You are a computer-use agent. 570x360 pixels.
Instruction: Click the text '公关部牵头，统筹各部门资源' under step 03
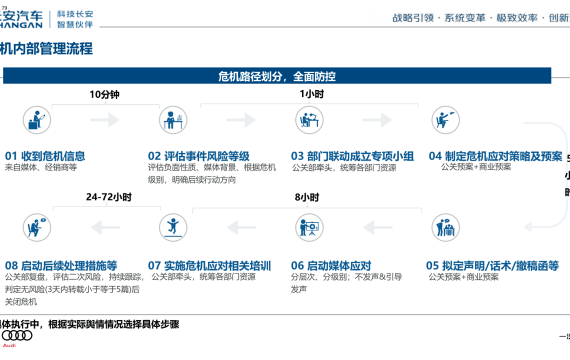click(344, 168)
